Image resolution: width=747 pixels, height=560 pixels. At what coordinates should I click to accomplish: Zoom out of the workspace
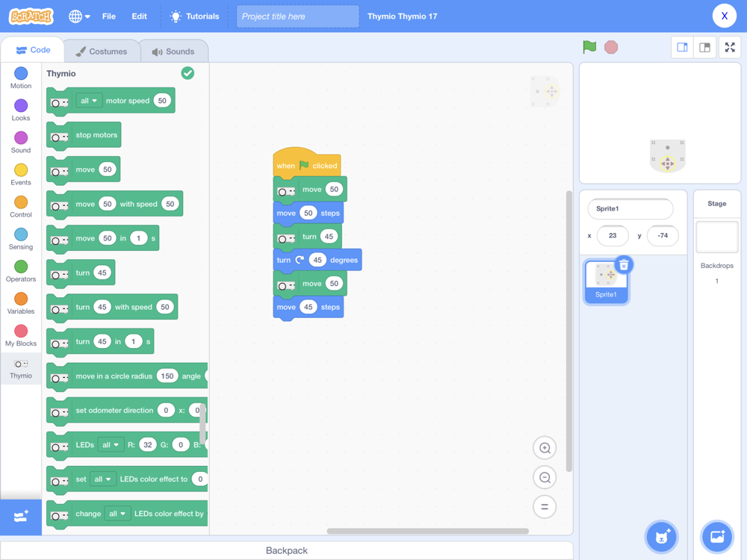click(545, 478)
